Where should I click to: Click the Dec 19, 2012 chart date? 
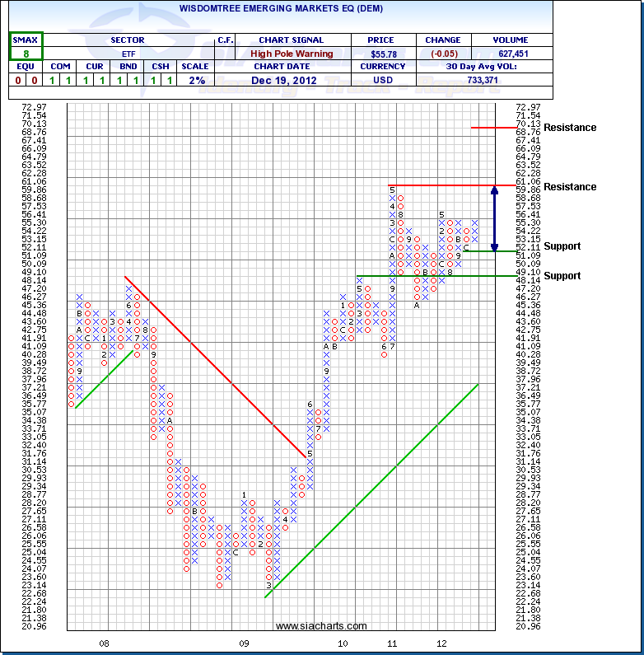pyautogui.click(x=291, y=80)
